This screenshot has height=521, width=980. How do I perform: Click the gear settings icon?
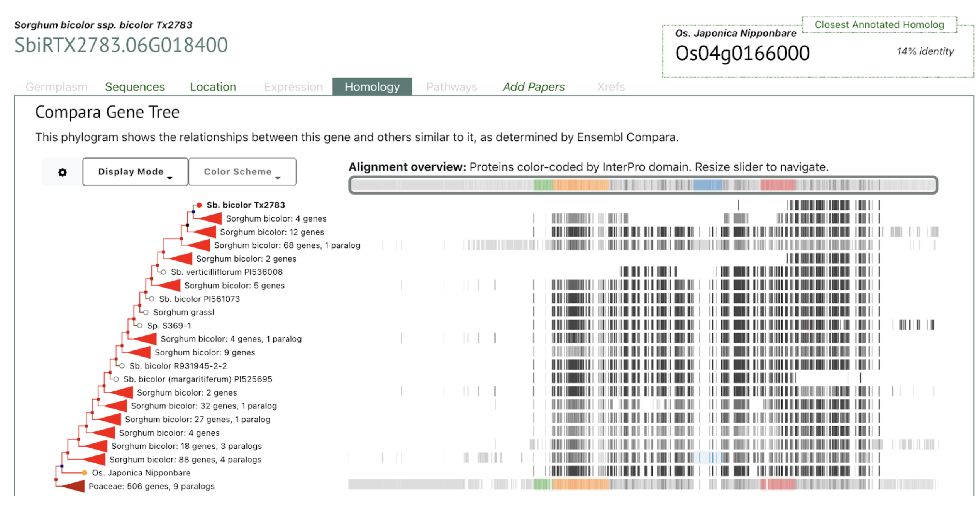[63, 172]
